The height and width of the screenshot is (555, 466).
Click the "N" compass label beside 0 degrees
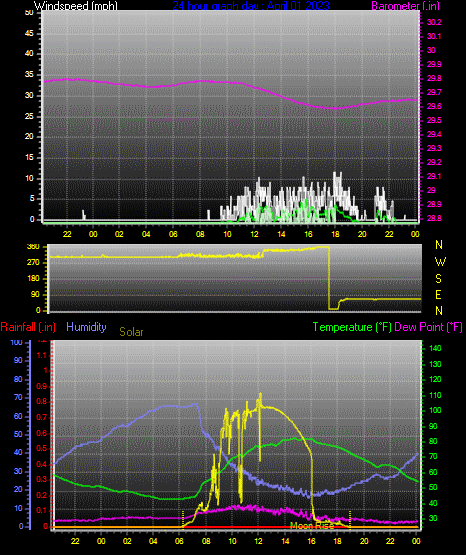coord(439,310)
